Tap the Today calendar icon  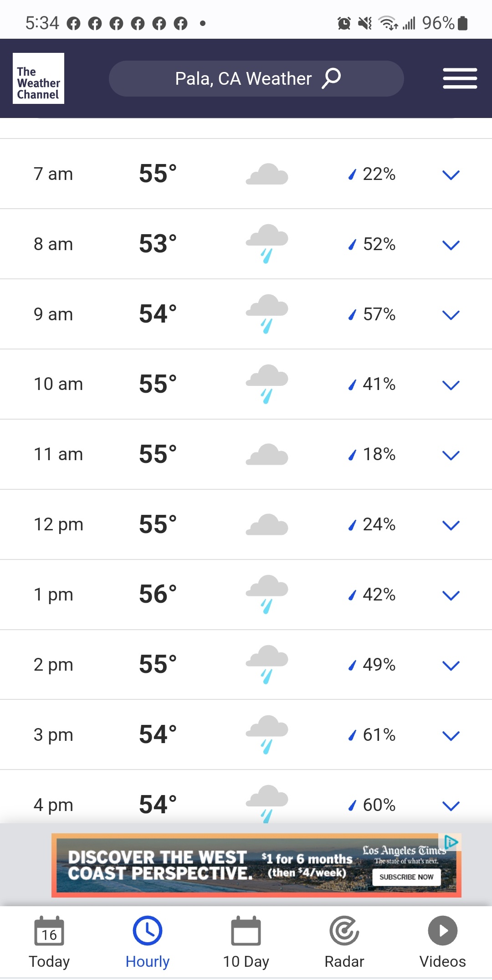tap(49, 930)
